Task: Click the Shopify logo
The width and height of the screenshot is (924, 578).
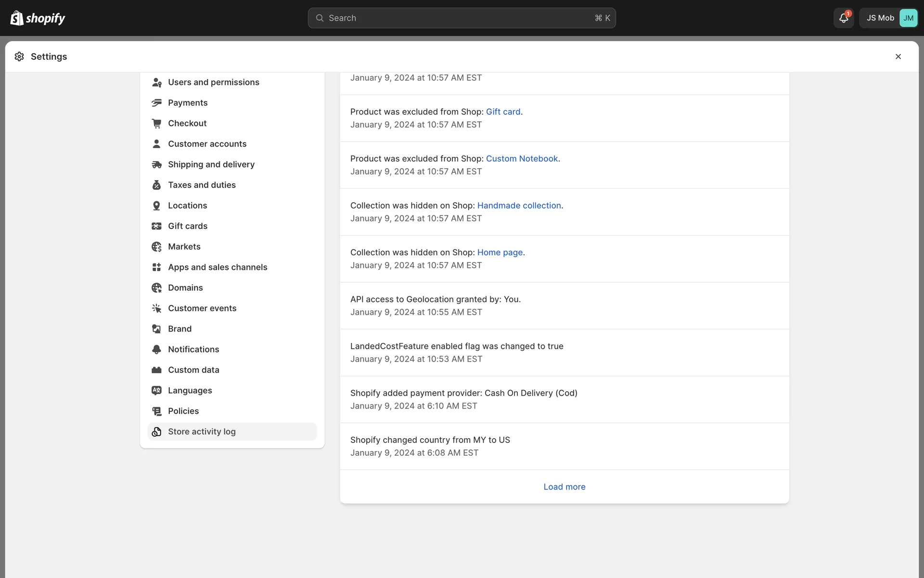Action: (38, 18)
